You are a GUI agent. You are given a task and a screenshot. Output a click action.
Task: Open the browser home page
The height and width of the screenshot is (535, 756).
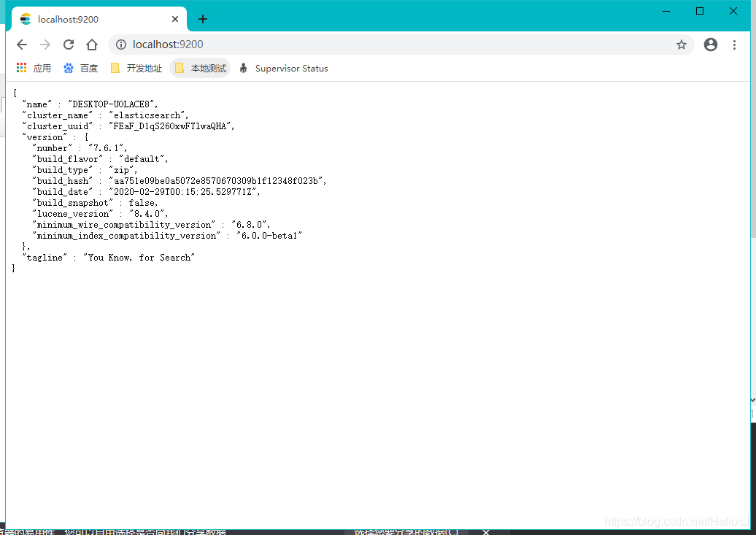pyautogui.click(x=92, y=45)
